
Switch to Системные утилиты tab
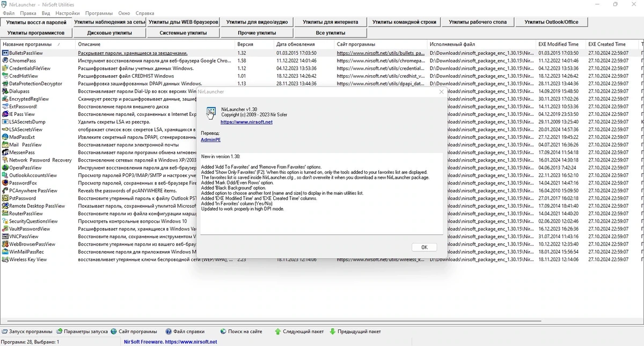pyautogui.click(x=183, y=33)
